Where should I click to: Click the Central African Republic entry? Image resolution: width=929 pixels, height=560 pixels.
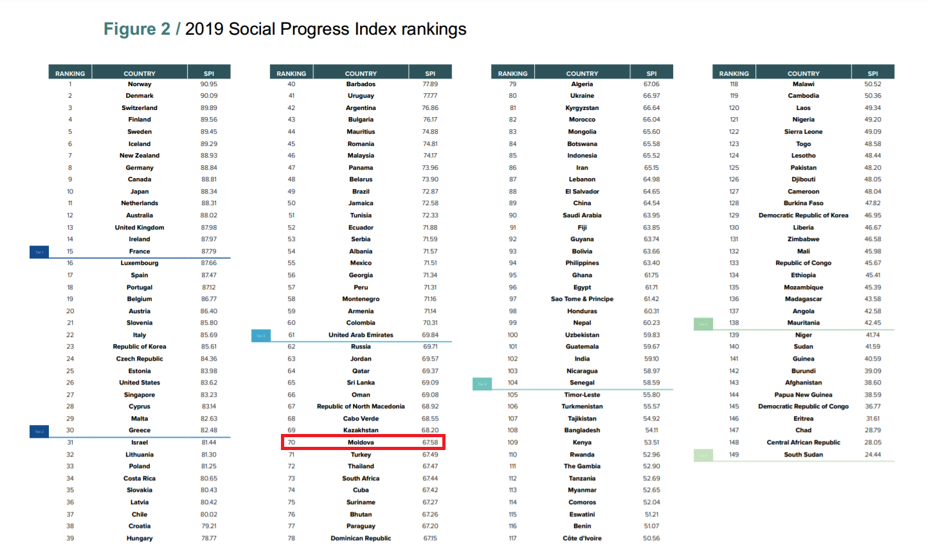point(804,442)
